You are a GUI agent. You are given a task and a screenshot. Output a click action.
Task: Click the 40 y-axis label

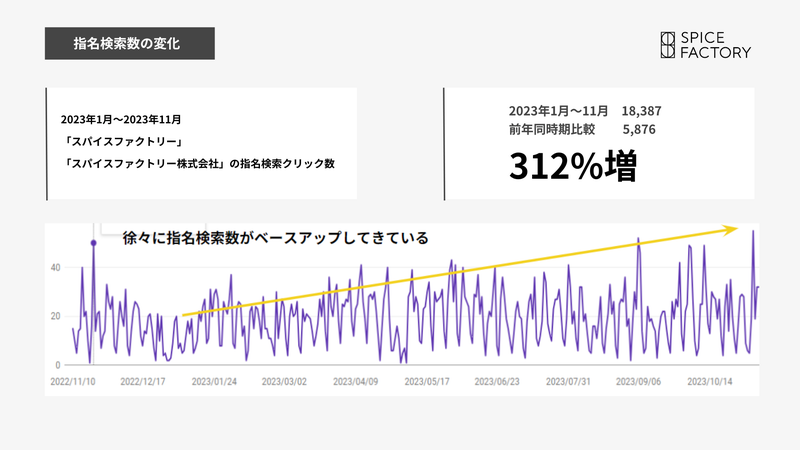pos(55,267)
